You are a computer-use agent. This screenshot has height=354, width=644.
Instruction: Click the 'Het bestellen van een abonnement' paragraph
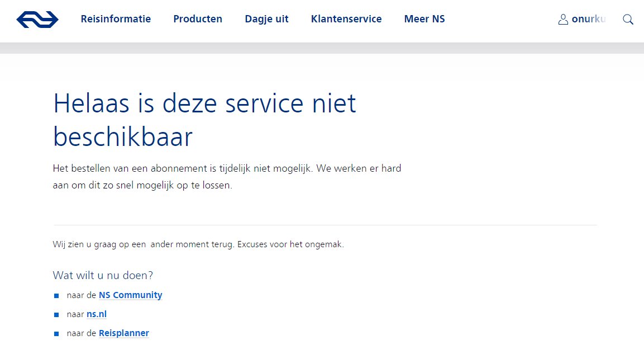click(227, 177)
